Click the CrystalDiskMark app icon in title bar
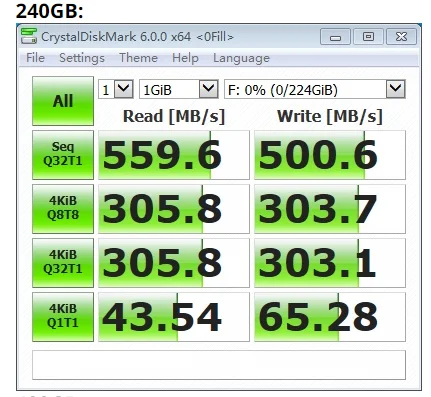 pyautogui.click(x=29, y=36)
